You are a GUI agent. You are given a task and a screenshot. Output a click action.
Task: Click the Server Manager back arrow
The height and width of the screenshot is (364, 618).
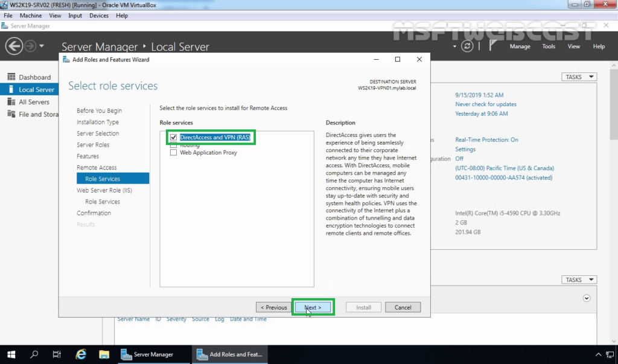(14, 46)
